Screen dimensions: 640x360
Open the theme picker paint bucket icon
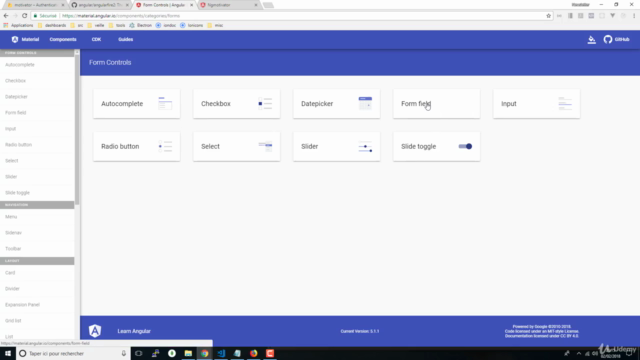click(x=591, y=40)
